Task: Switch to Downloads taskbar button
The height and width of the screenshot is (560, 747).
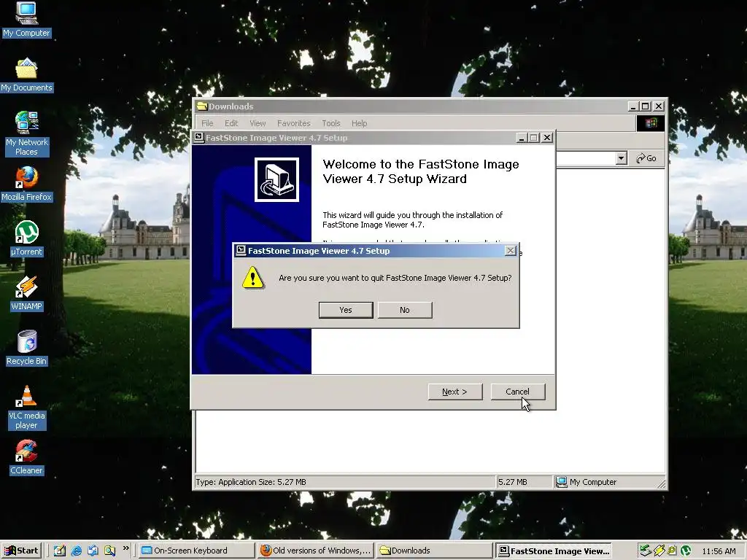Action: [434, 551]
